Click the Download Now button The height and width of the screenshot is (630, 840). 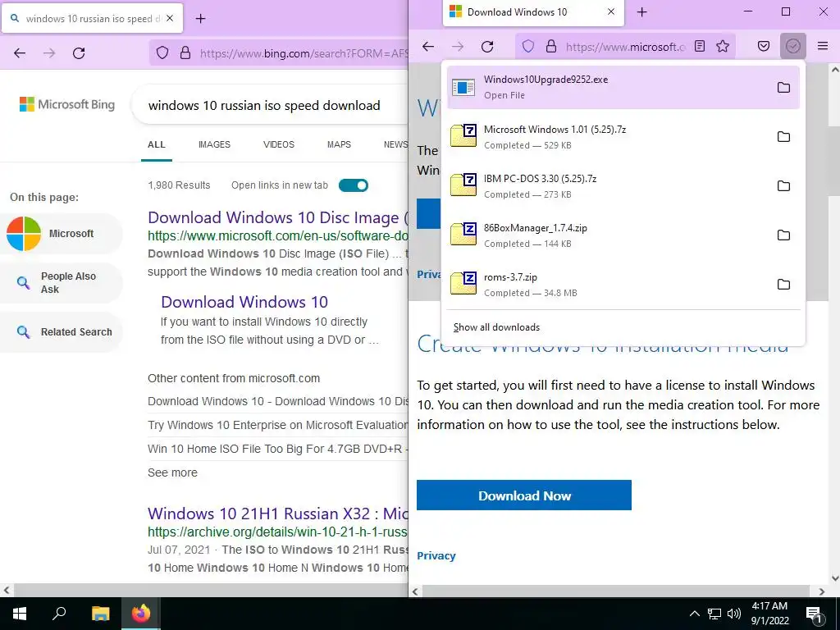524,495
